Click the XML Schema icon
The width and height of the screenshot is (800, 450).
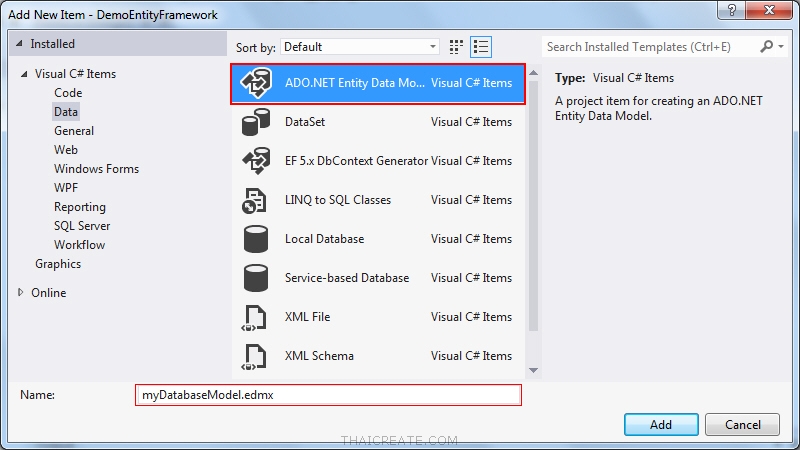point(254,356)
